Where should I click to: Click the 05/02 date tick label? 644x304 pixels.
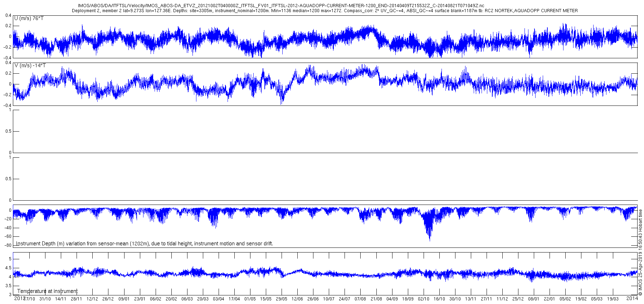click(x=566, y=299)
